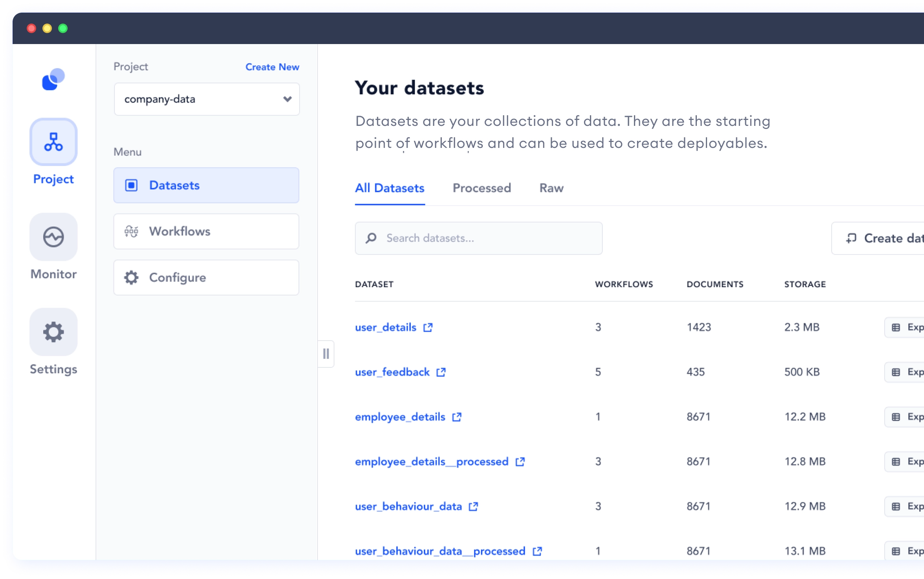The image size is (924, 579).
Task: Expand the company-data project dropdown
Action: [287, 99]
